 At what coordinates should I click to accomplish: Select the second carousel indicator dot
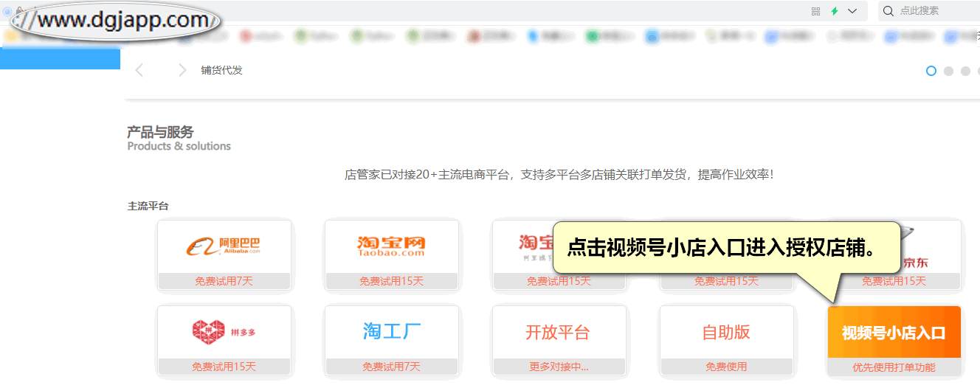(x=949, y=71)
